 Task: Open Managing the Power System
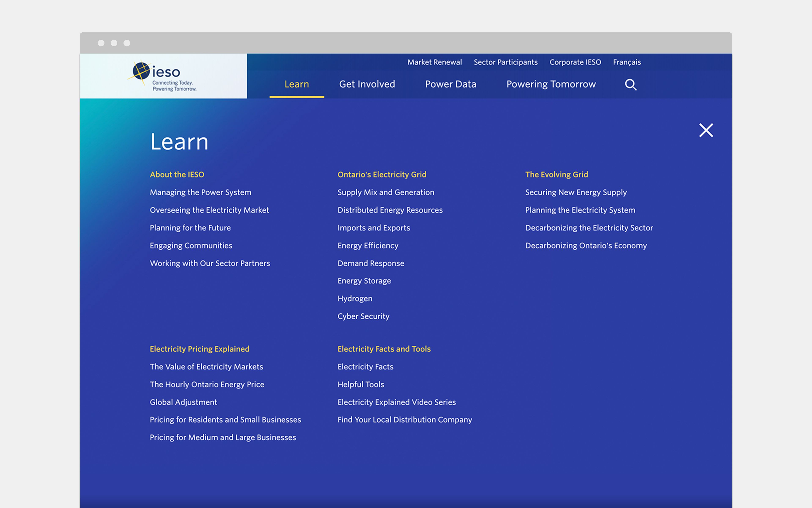coord(200,193)
